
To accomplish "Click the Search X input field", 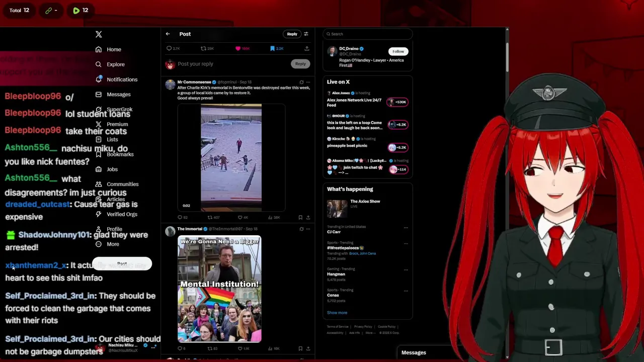I will tap(368, 34).
